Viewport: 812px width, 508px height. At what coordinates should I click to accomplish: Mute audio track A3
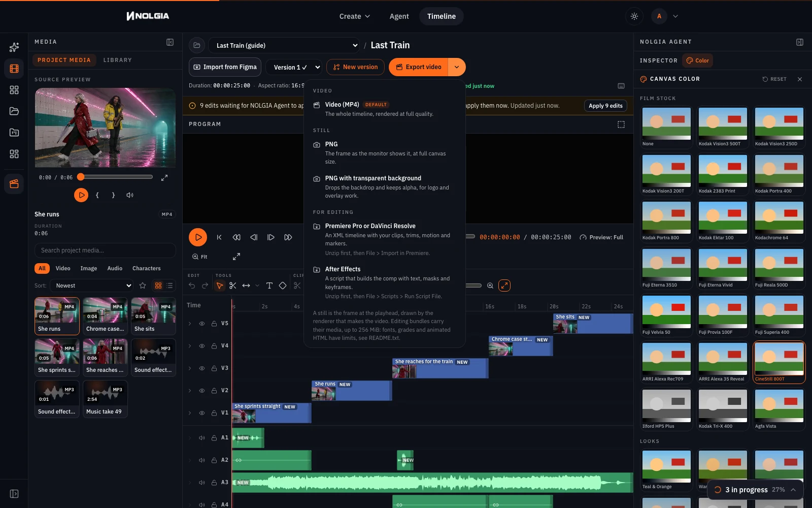point(202,483)
